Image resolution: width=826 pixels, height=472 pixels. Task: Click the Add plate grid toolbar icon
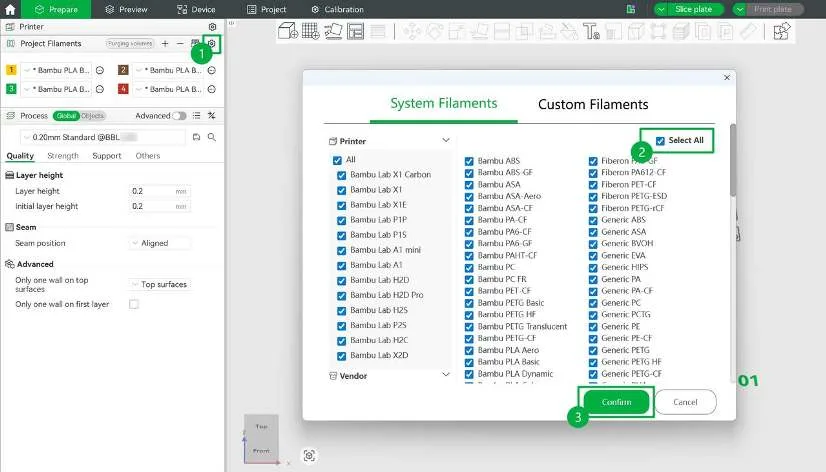click(310, 31)
